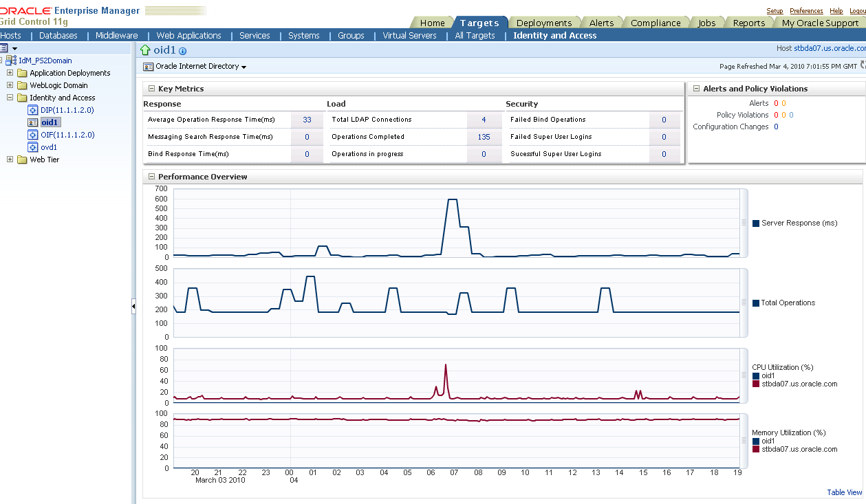Screen dimensions: 866x504
Task: Collapse the Performance Overview section
Action: coord(152,177)
